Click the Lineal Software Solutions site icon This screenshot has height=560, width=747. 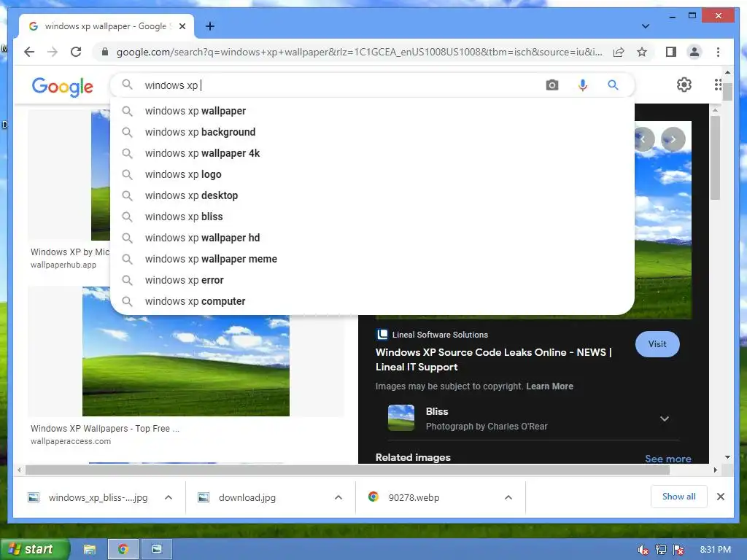click(382, 334)
